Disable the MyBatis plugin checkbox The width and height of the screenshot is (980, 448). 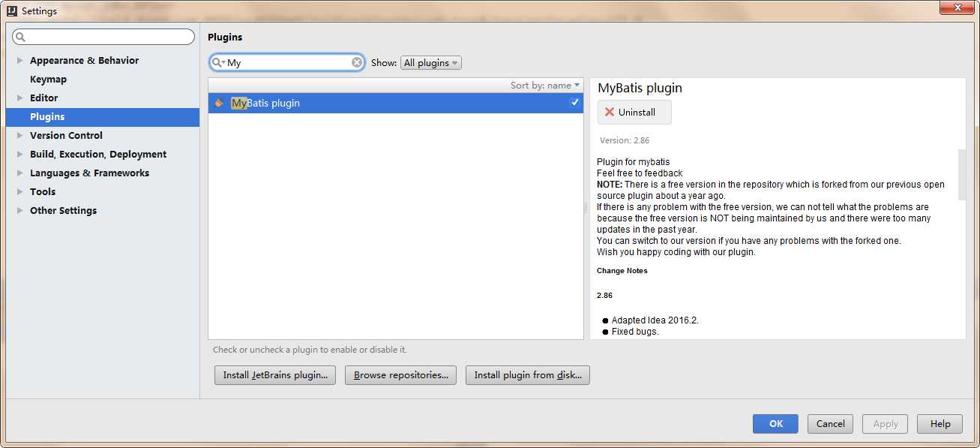click(574, 103)
